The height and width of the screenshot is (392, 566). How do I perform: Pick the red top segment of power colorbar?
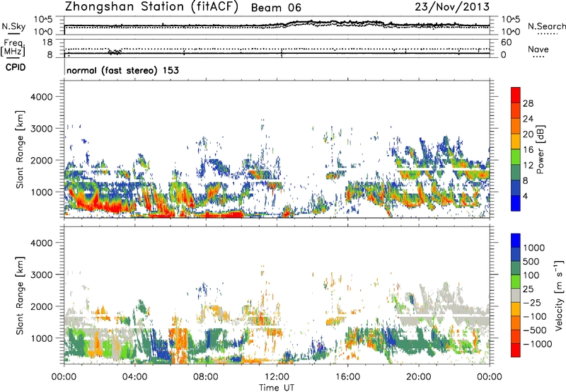(x=516, y=94)
